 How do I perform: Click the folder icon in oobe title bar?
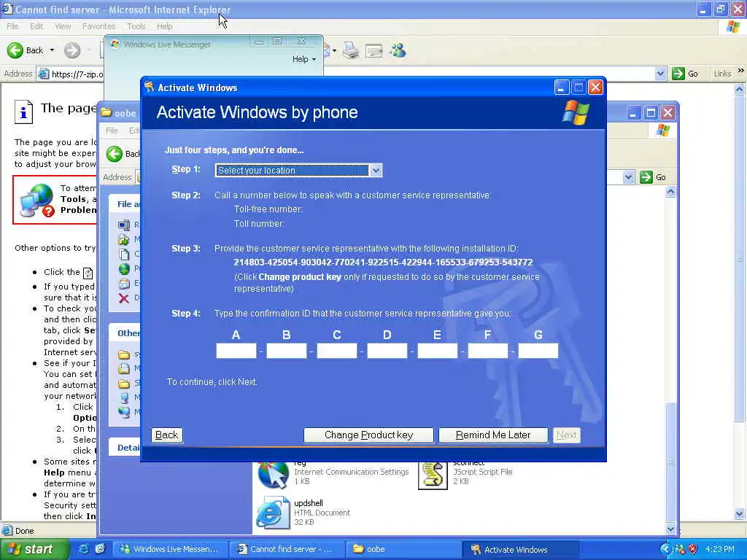[107, 113]
